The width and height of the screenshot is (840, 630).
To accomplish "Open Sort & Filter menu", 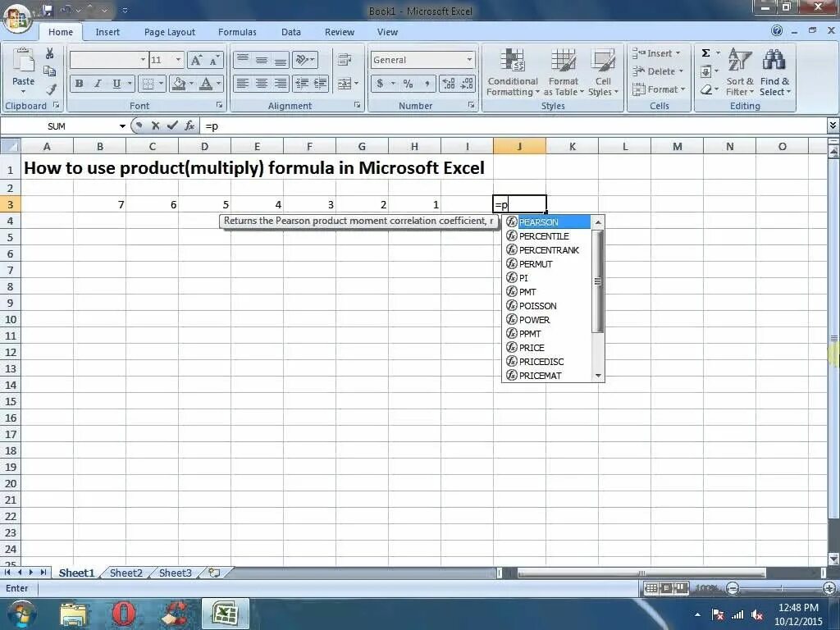I will pos(740,72).
